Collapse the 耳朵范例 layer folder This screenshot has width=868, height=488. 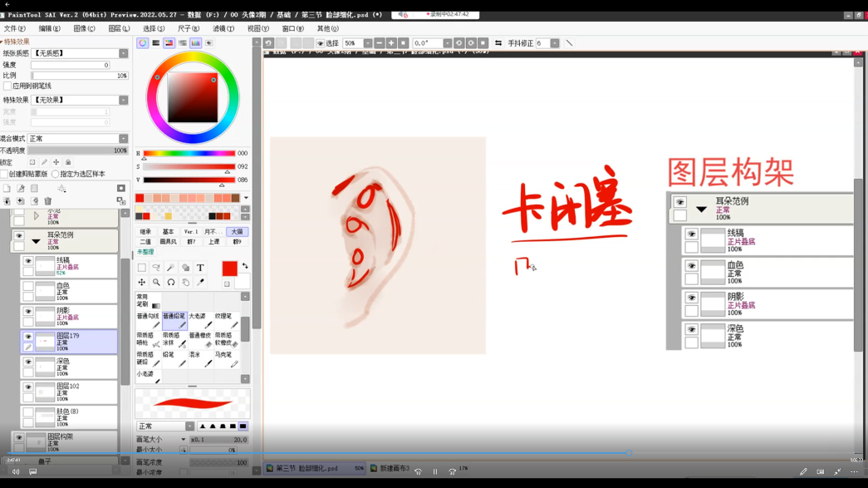[36, 242]
